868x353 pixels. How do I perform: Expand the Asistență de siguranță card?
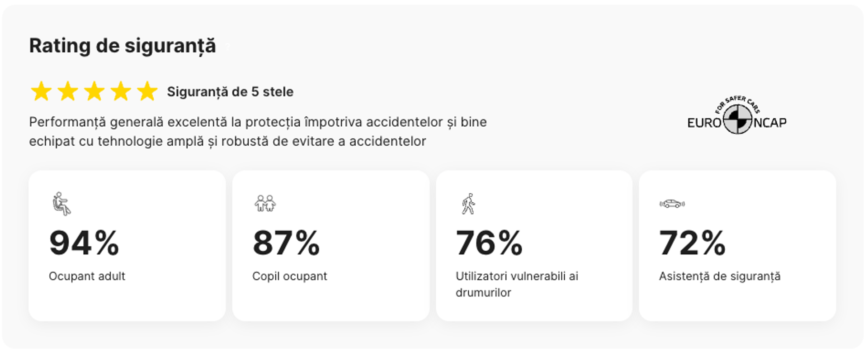[x=738, y=244]
